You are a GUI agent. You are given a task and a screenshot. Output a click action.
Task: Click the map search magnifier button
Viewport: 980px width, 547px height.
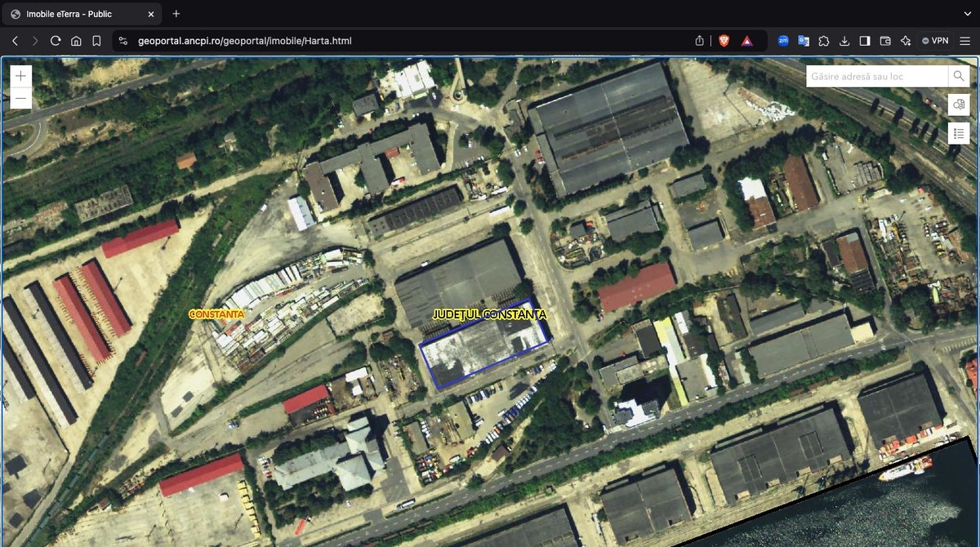959,76
